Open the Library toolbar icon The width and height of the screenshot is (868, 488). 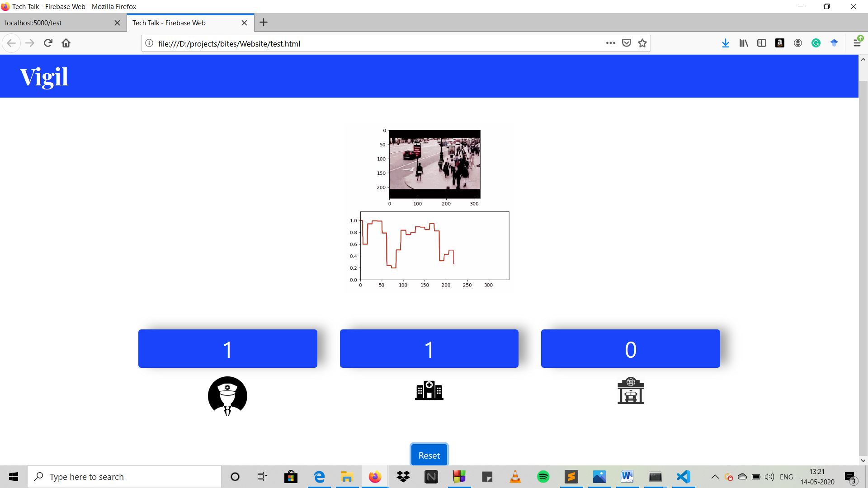tap(744, 43)
